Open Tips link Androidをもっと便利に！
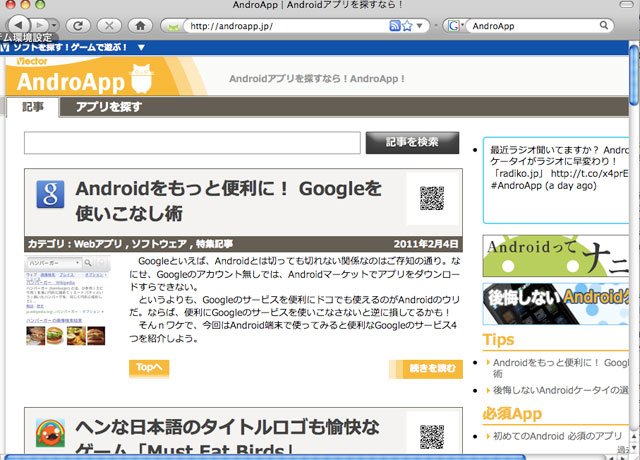The height and width of the screenshot is (460, 640). [561, 368]
